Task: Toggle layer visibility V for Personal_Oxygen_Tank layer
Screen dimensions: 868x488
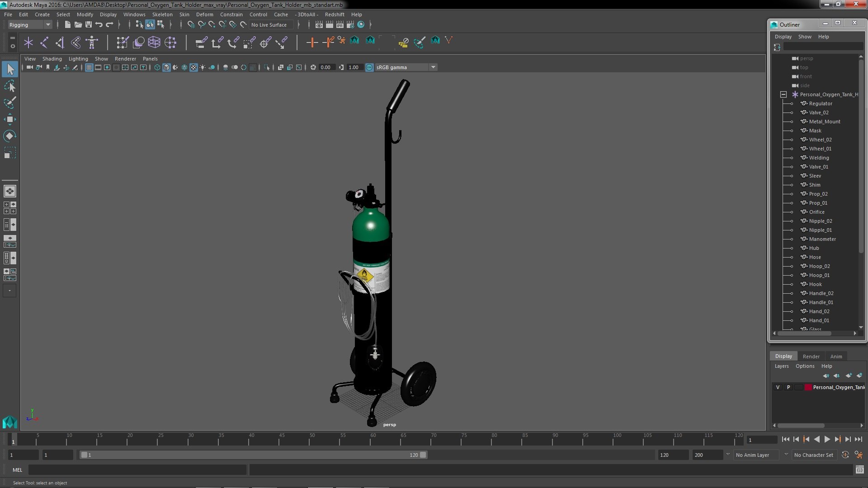Action: click(x=778, y=387)
